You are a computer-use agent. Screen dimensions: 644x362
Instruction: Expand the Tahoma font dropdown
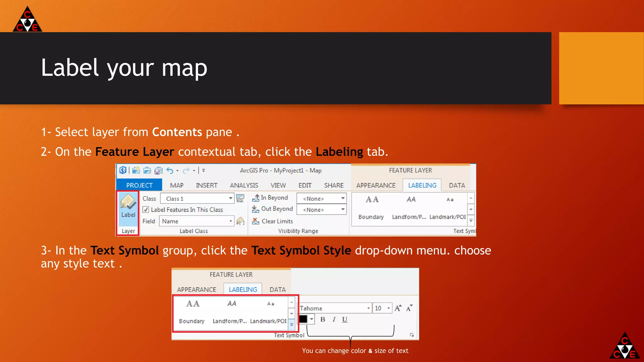pos(368,308)
